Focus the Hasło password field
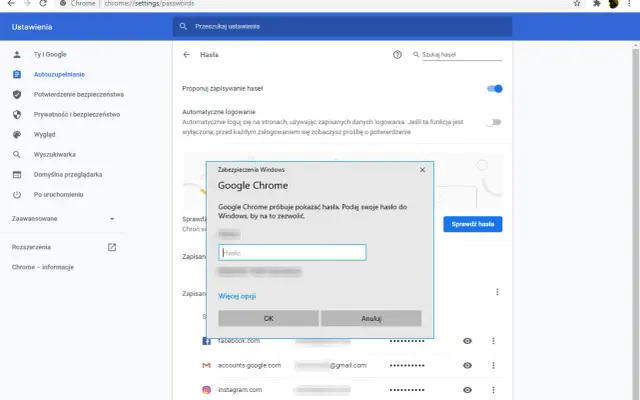640x400 pixels. pos(292,253)
